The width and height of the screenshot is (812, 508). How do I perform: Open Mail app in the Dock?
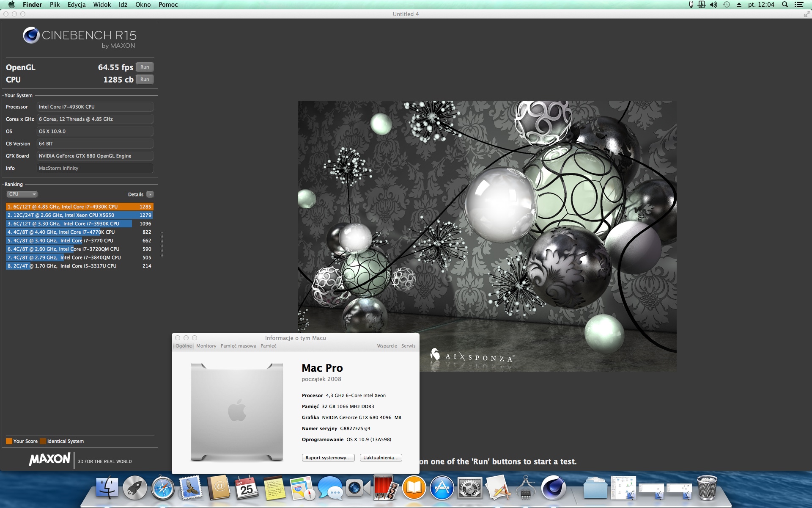(191, 488)
